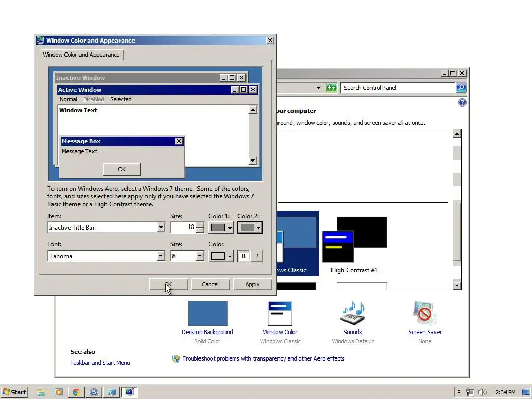Click Disabled menu in preview window
Viewport: 532px width, 399px height.
(94, 99)
